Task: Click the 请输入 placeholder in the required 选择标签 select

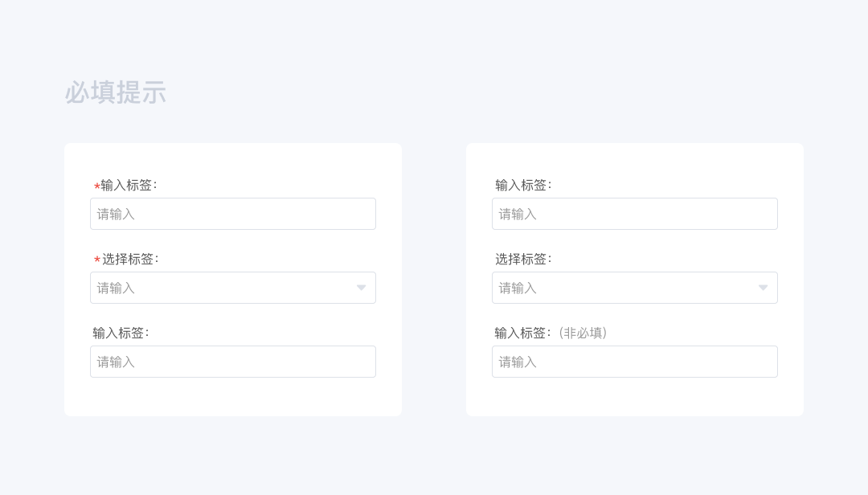Action: click(117, 288)
